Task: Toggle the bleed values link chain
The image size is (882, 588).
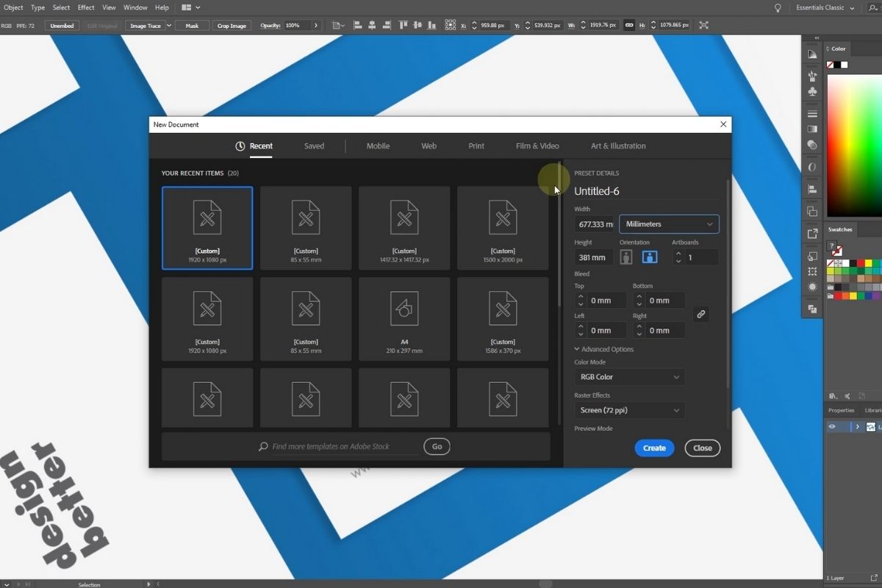Action: click(x=700, y=314)
